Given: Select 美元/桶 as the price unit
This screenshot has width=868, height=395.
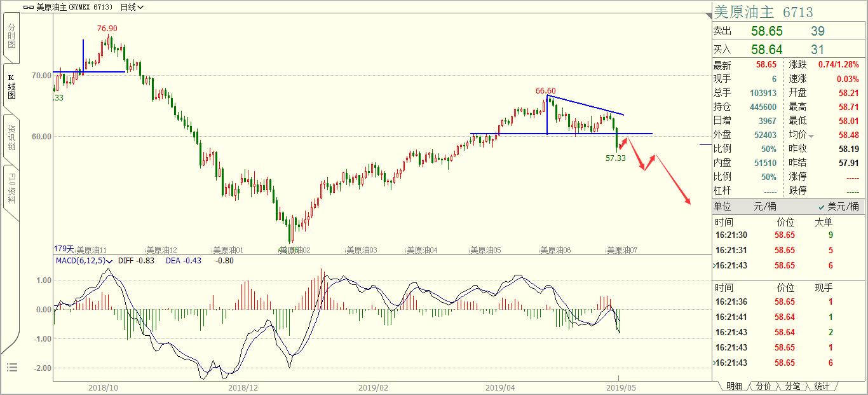Looking at the screenshot, I should coord(843,207).
